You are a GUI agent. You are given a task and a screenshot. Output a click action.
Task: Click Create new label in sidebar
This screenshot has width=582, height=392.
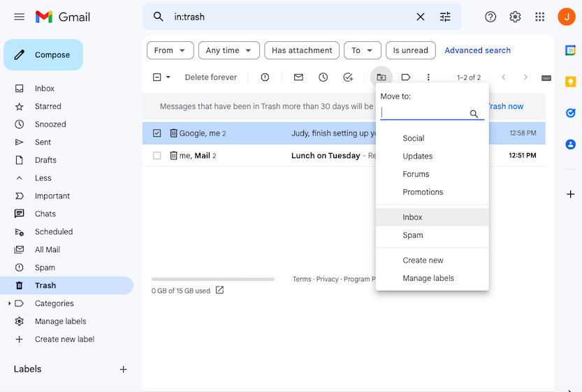tap(64, 339)
